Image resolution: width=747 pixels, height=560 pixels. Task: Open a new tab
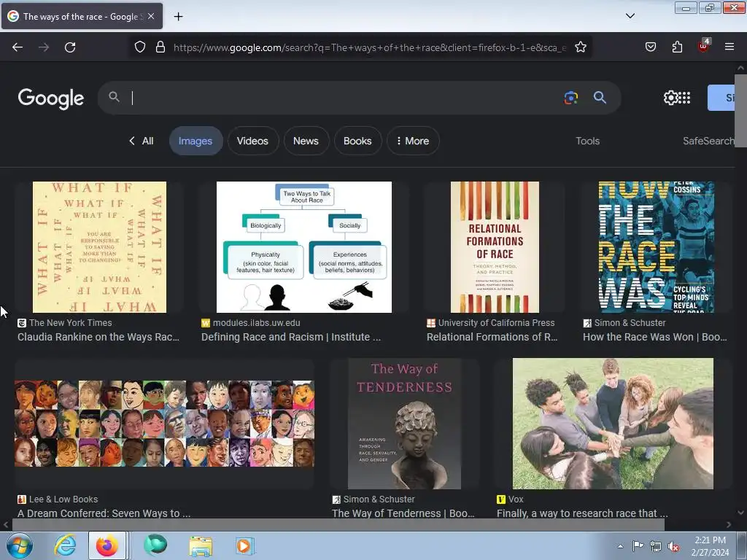point(178,17)
